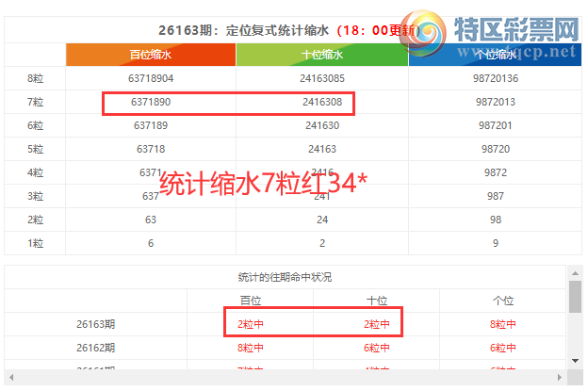Click the 1粒 row label

pyautogui.click(x=35, y=243)
